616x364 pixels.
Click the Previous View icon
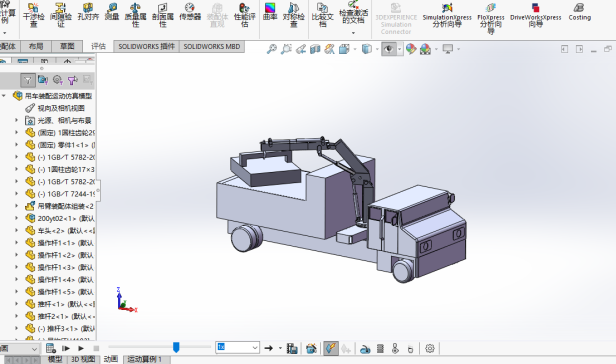(x=301, y=49)
